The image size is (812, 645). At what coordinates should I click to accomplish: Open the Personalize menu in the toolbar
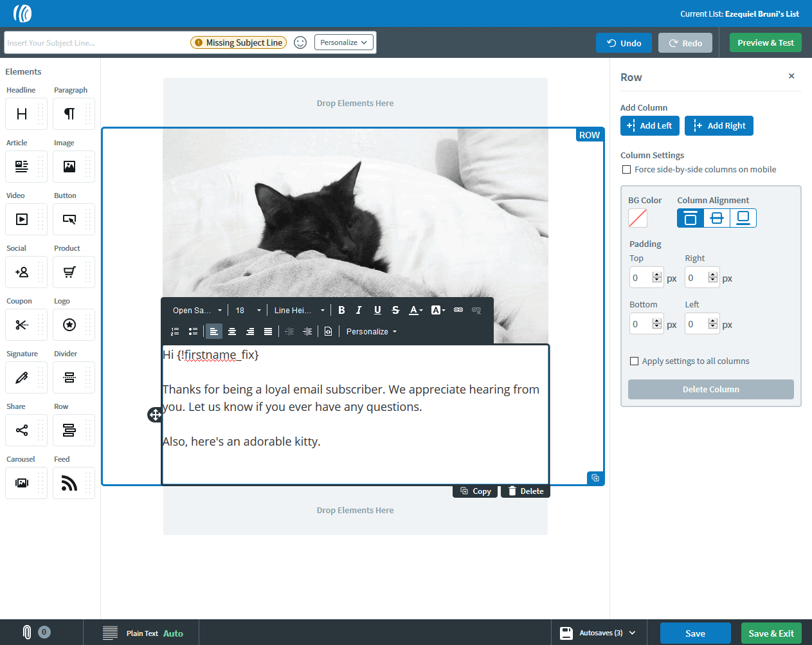[x=370, y=331]
